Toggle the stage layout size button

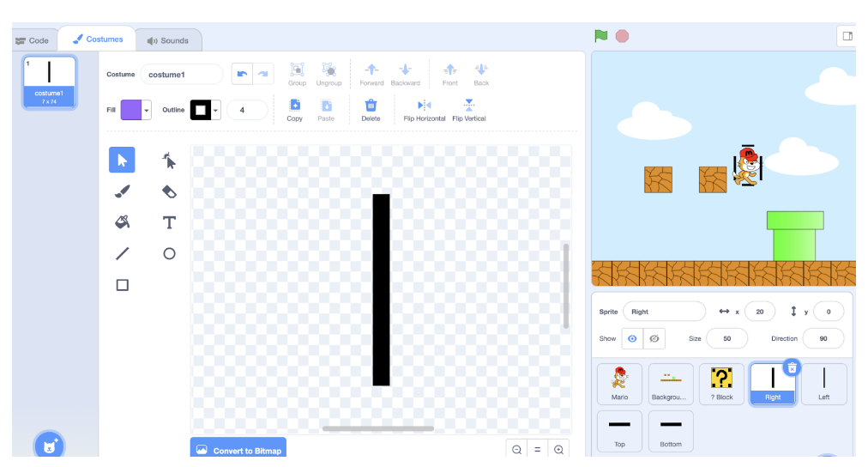(x=847, y=36)
